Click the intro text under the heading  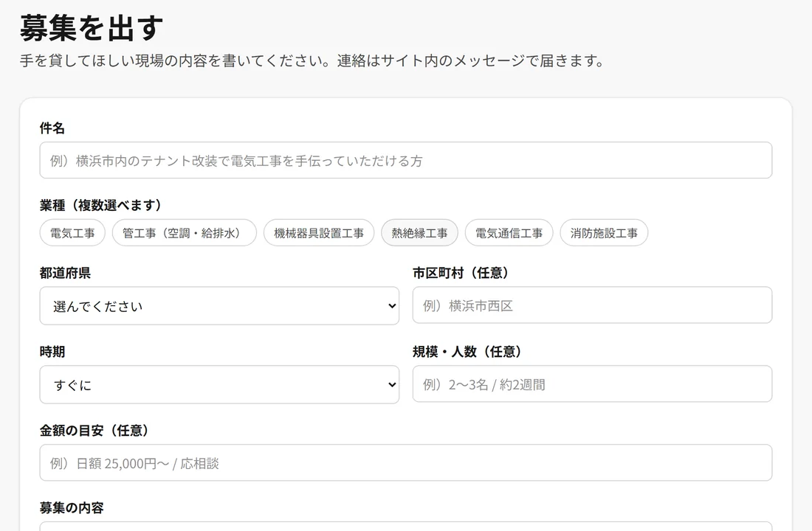(312, 61)
